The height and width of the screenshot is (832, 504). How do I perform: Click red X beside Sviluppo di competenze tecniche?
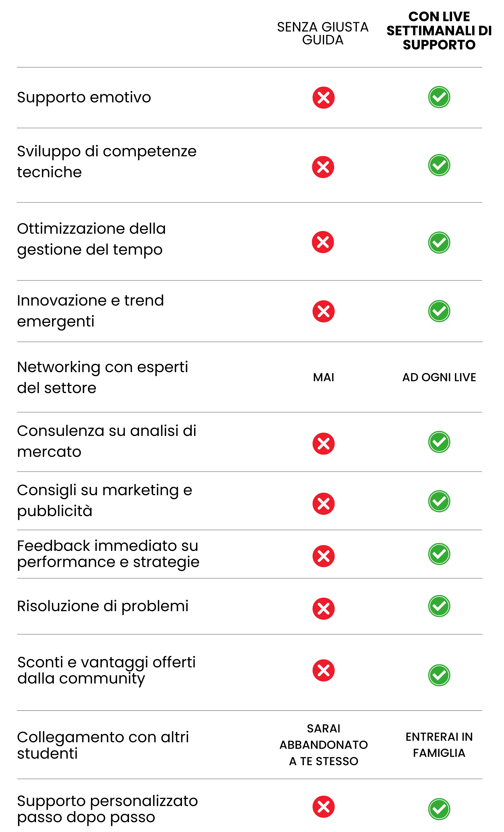tap(323, 167)
